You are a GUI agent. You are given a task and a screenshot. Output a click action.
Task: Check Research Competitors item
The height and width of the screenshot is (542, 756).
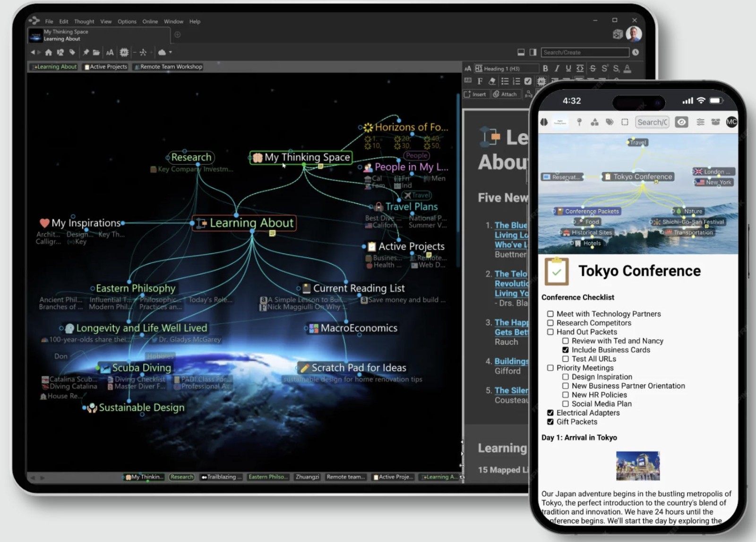[x=550, y=323]
